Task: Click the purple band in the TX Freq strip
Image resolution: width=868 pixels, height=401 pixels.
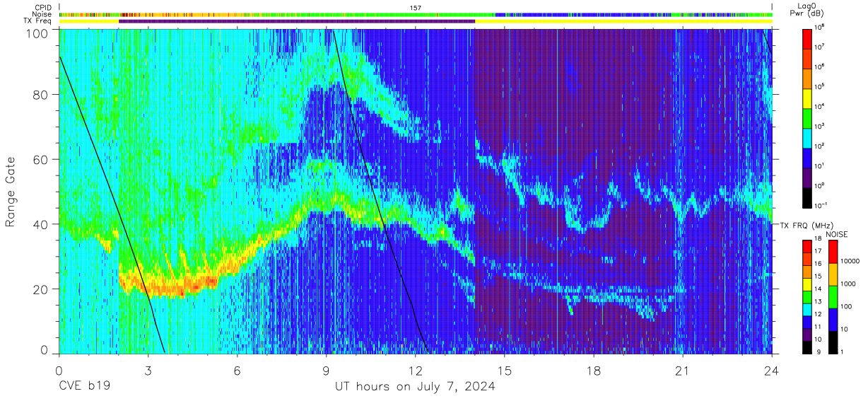Action: point(297,21)
